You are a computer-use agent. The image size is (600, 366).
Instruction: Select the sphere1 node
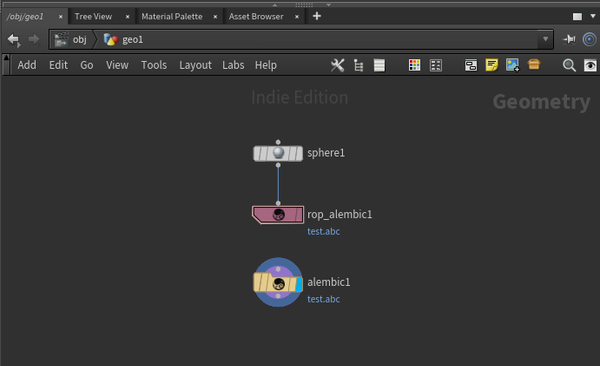tap(278, 154)
